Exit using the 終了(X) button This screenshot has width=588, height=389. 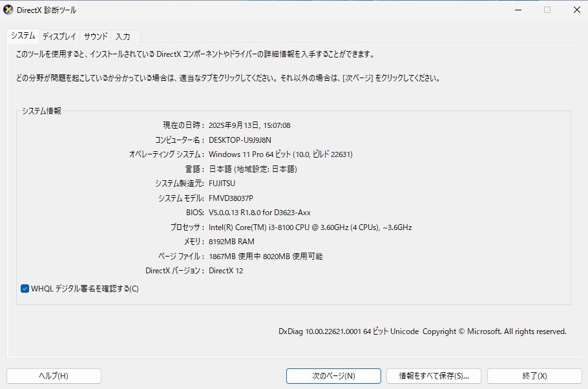pos(534,376)
